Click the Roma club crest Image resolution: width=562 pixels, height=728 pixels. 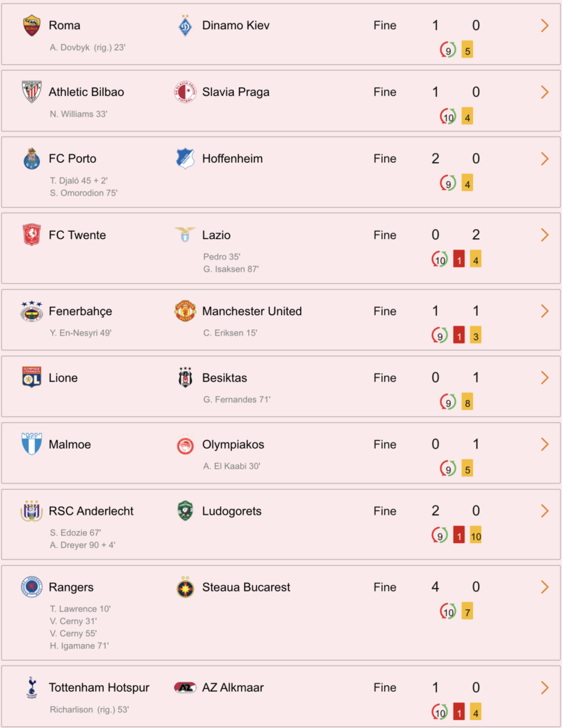[31, 25]
